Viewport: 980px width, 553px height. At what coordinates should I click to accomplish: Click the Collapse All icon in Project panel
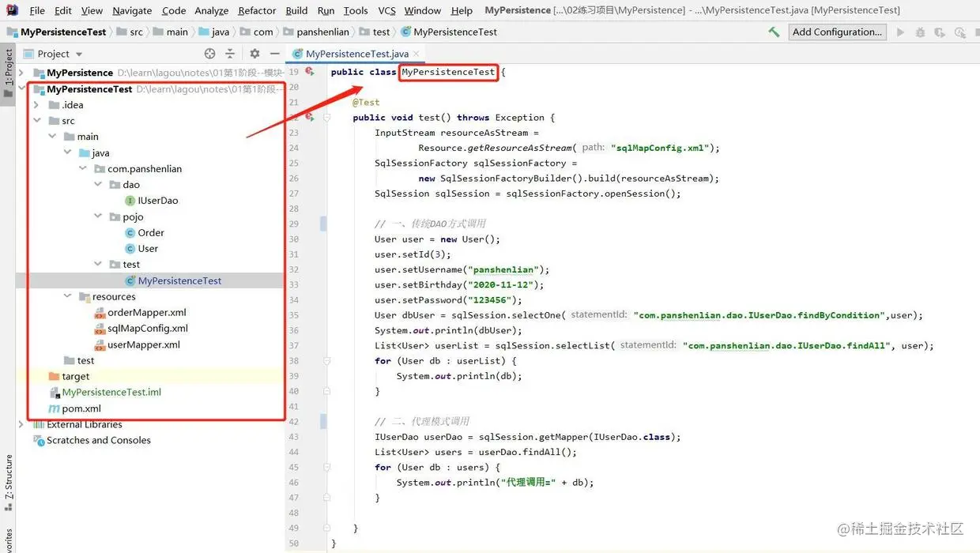(230, 54)
